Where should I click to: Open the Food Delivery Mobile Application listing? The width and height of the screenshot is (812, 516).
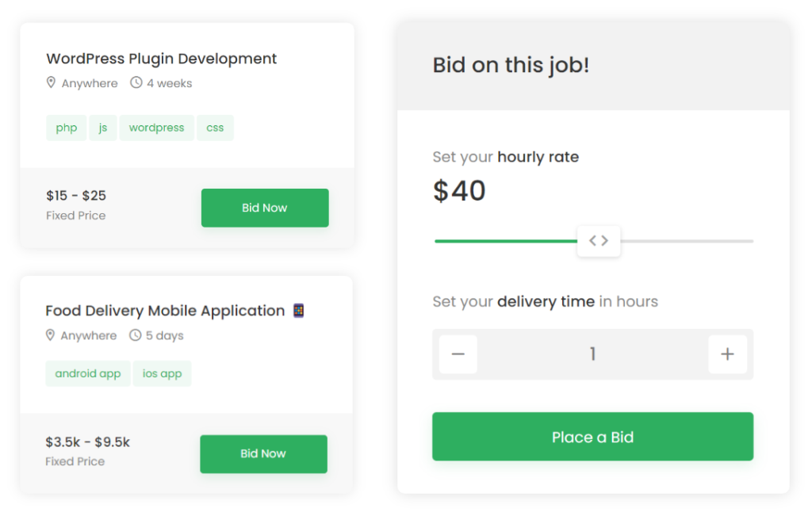tap(163, 310)
